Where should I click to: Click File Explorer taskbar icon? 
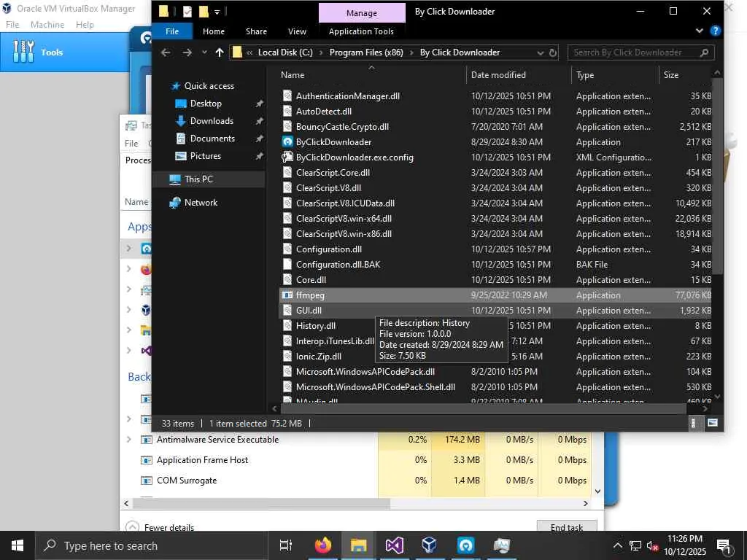point(359,545)
